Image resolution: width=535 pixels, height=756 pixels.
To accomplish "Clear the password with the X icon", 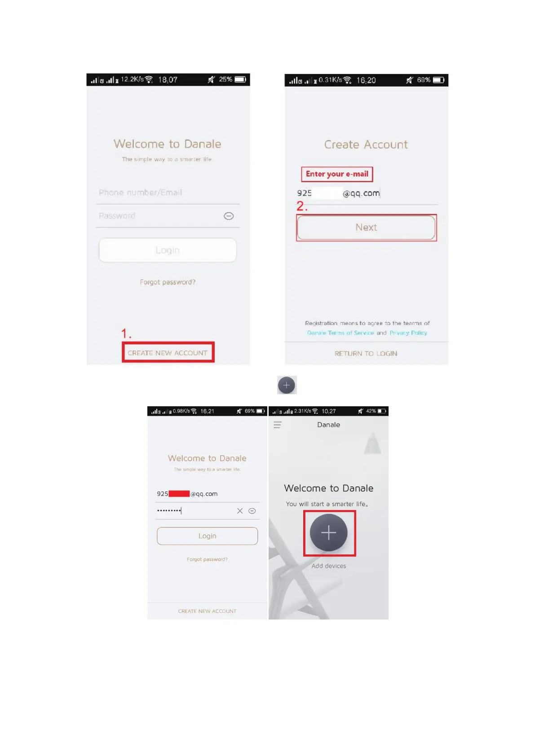I will (240, 511).
